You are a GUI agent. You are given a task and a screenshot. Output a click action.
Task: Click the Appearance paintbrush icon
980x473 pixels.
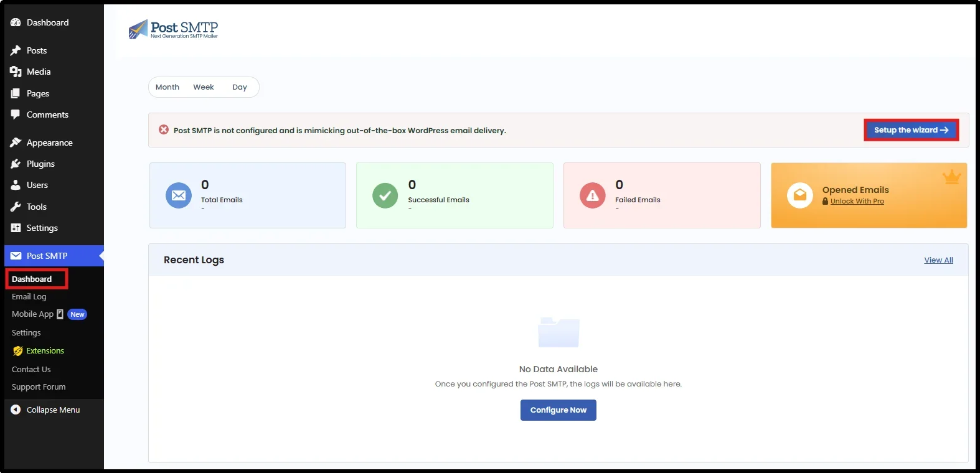click(16, 143)
